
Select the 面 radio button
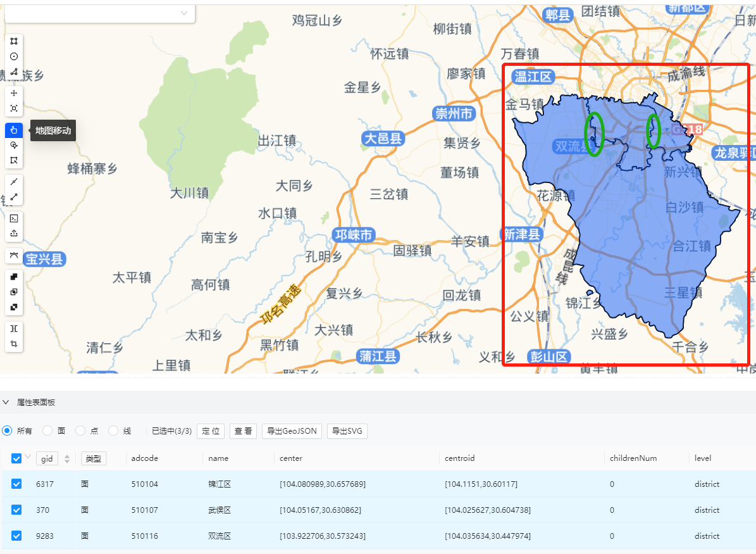click(47, 431)
